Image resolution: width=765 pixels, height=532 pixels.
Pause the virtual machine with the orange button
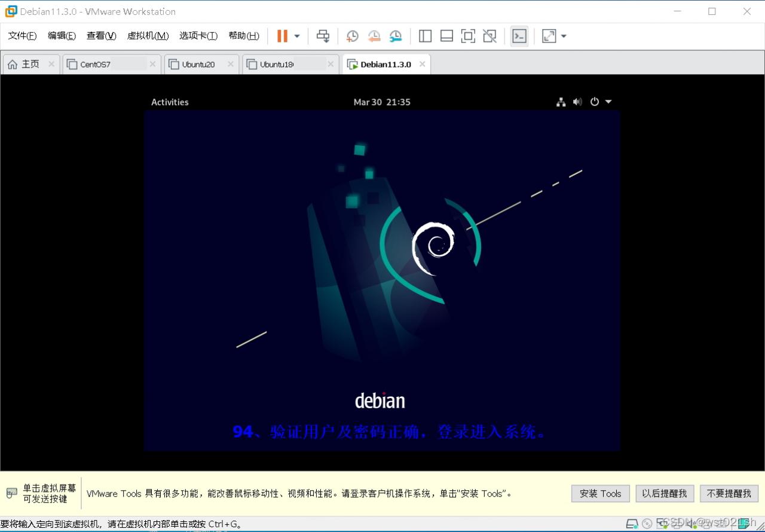point(282,36)
